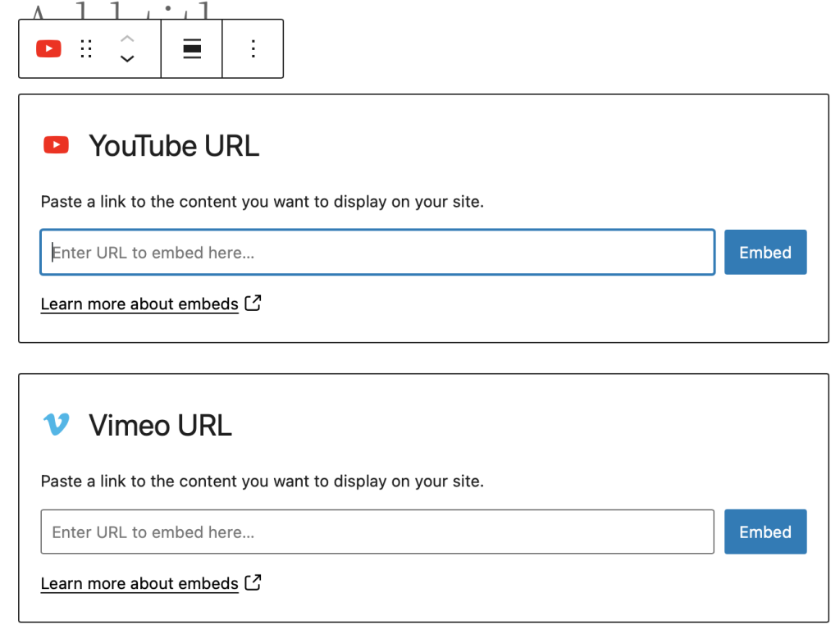
Task: Open the YouTube learn more about embeds link
Action: click(x=139, y=304)
